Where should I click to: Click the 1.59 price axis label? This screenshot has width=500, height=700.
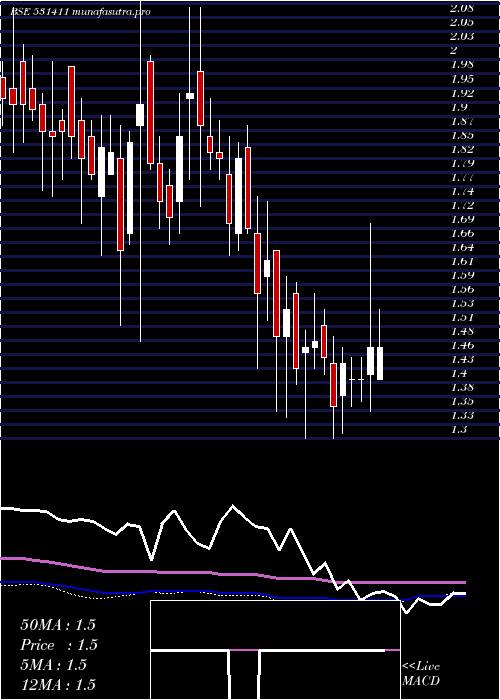tap(462, 275)
